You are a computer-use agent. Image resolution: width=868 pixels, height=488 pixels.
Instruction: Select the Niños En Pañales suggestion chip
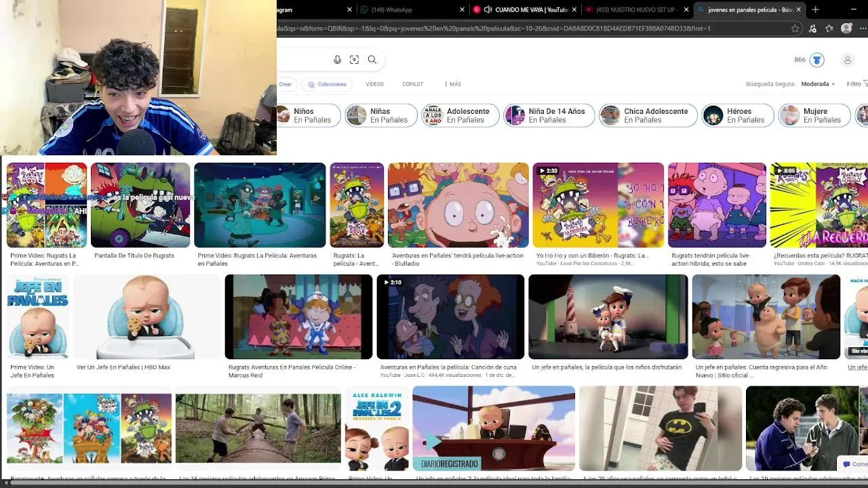tap(309, 115)
